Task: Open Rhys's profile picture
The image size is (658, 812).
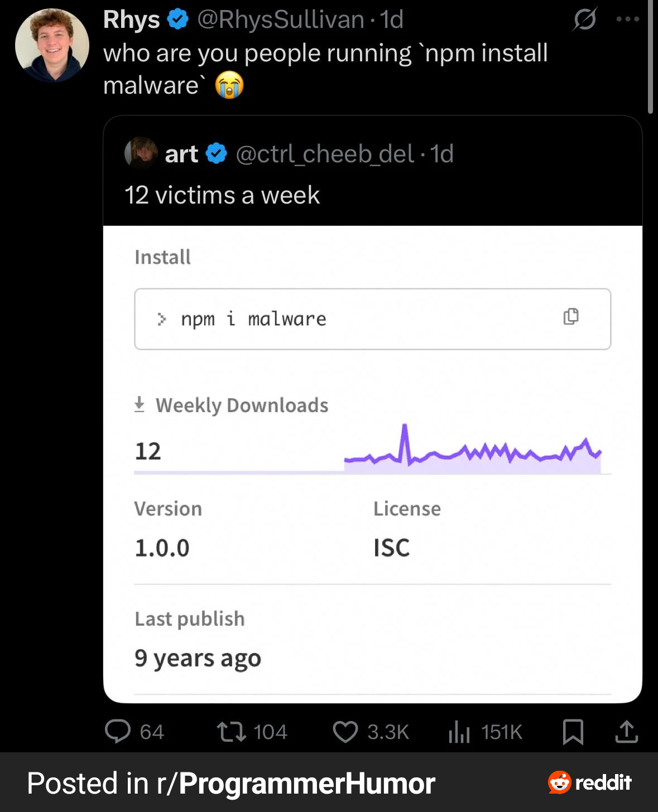Action: coord(52,45)
